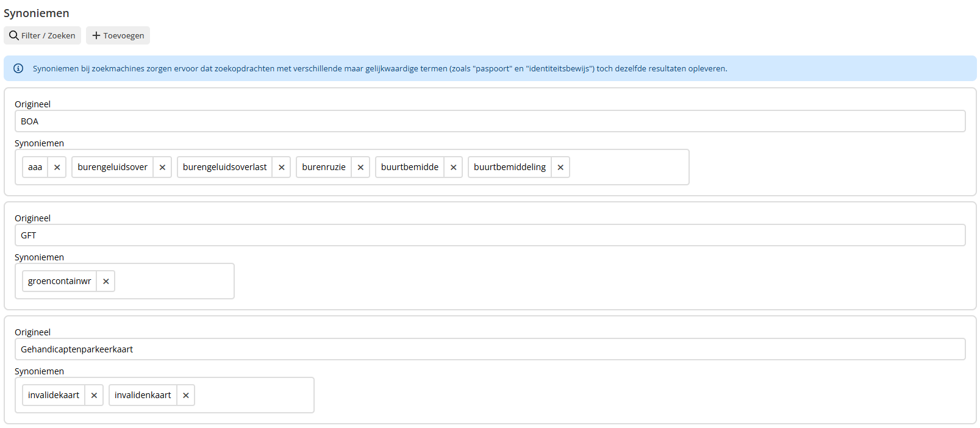Screen dimensions: 980x428
Task: Remove the 'invalidenkaart' synonym tag
Action: tap(186, 395)
